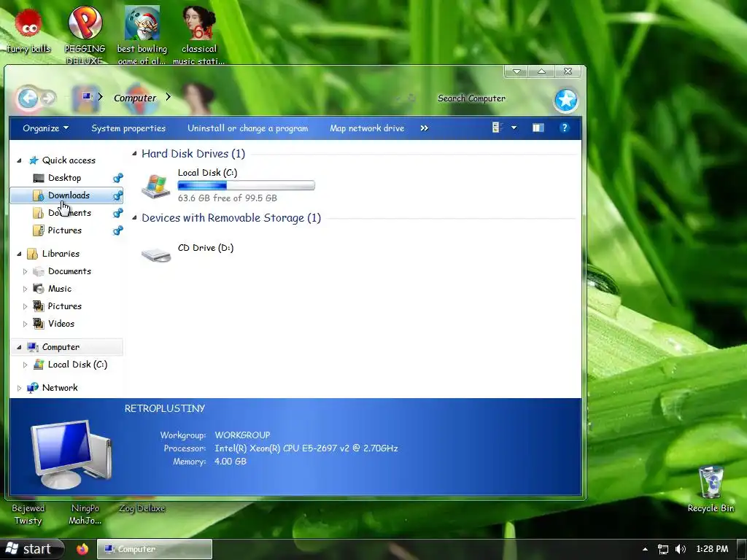Click the Local Disk (C:) usage bar
This screenshot has width=747, height=560.
pyautogui.click(x=247, y=185)
